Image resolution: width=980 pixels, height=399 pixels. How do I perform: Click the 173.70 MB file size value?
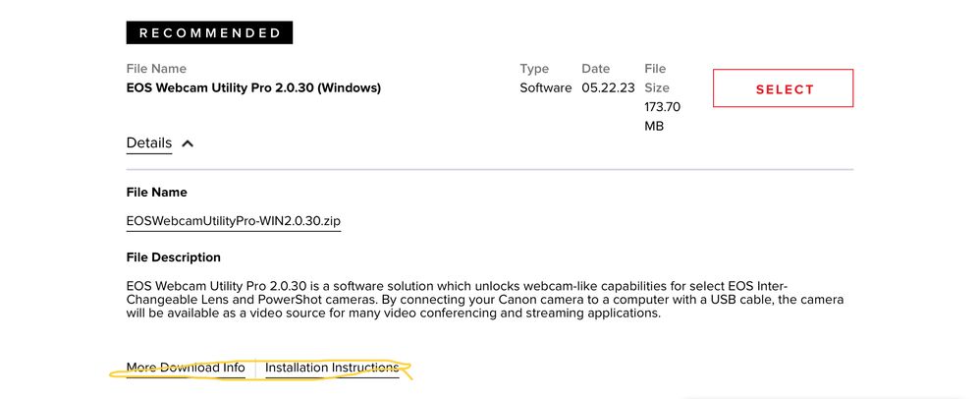coord(661,116)
